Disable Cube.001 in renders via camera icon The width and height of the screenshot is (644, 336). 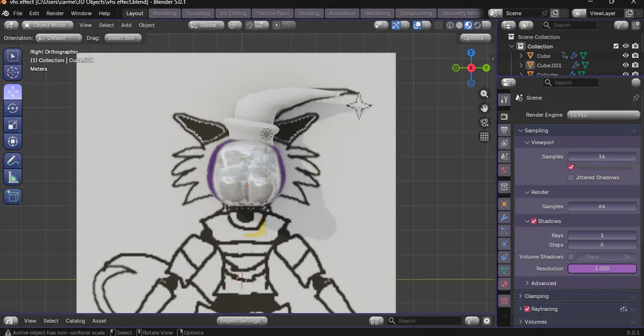tap(635, 65)
